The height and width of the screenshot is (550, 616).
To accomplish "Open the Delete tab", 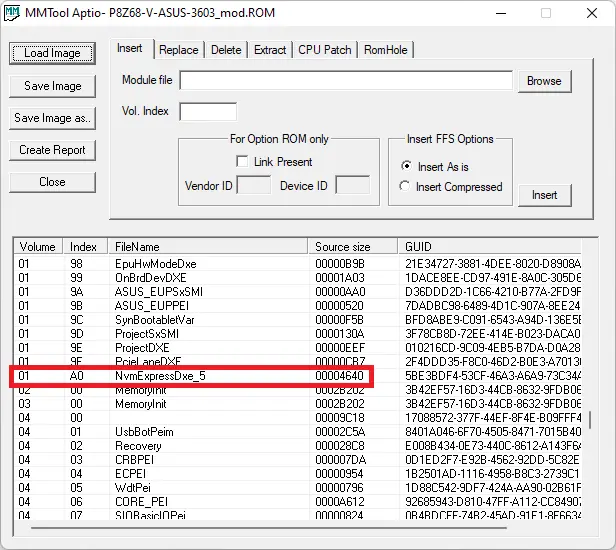I will [226, 50].
